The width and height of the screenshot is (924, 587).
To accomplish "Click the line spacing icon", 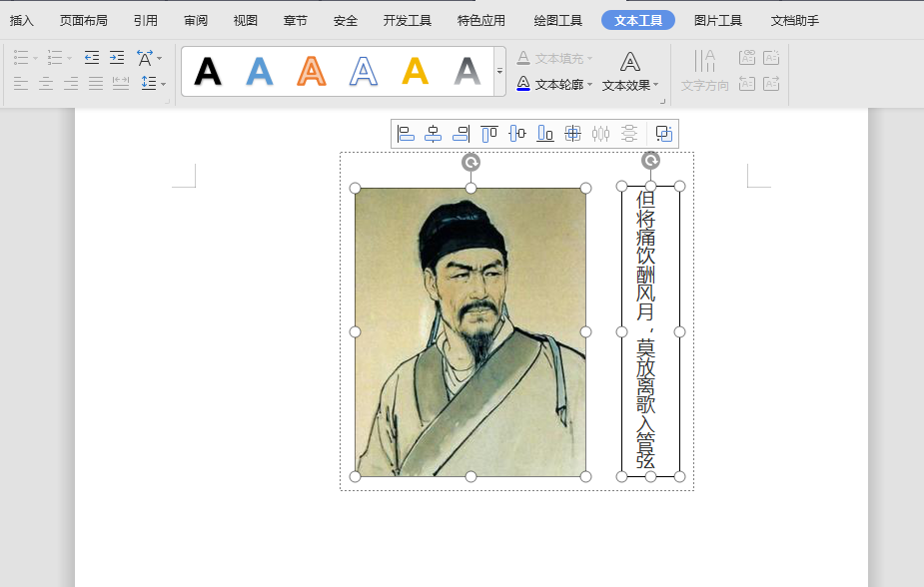I will tap(149, 83).
